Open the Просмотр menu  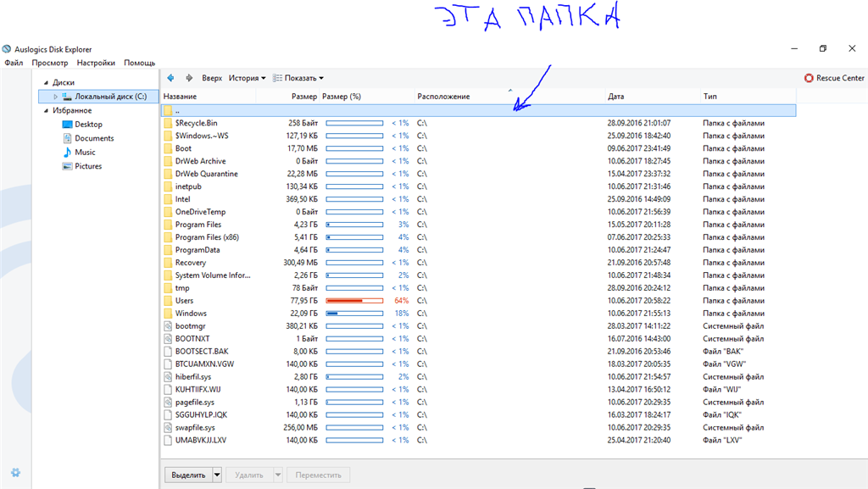(x=50, y=63)
